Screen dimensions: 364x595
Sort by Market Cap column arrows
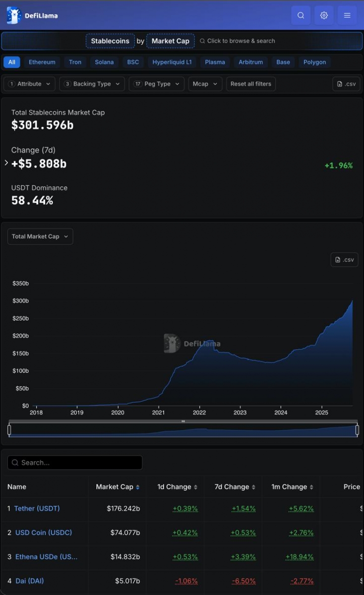[138, 487]
